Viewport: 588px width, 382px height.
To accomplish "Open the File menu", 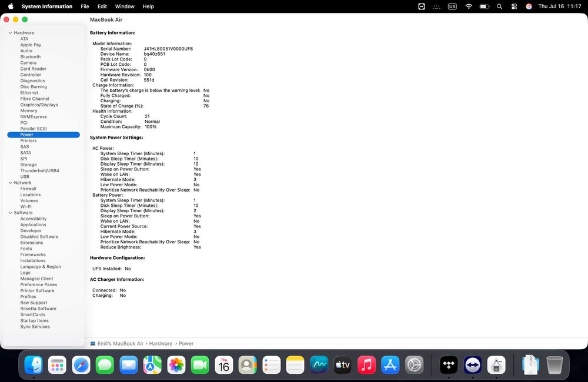I will (x=85, y=6).
